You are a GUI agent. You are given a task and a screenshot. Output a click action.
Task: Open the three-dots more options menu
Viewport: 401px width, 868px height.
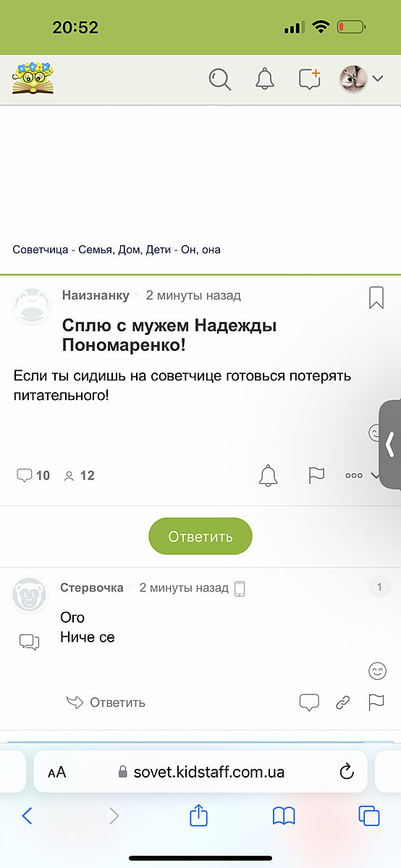(x=354, y=475)
